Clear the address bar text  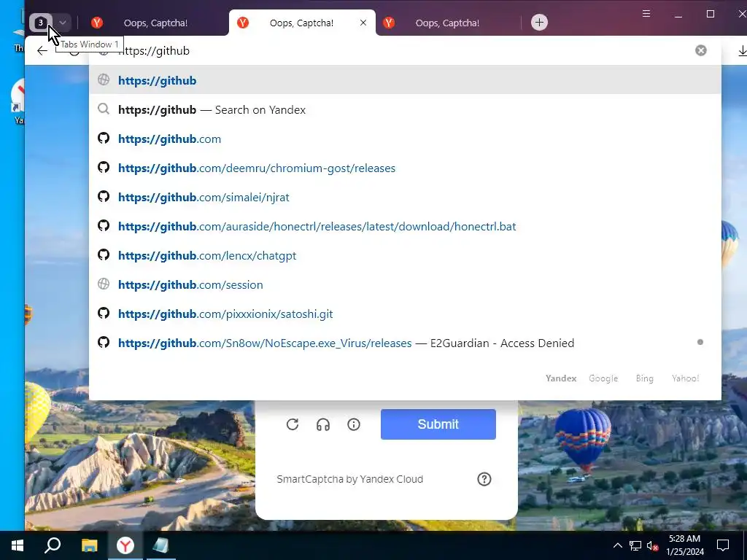[700, 50]
